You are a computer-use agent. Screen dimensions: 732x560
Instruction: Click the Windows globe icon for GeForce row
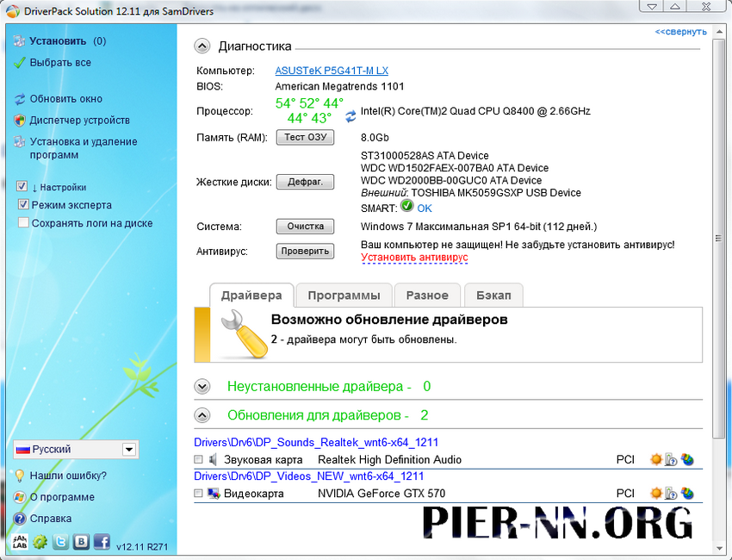[x=687, y=493]
